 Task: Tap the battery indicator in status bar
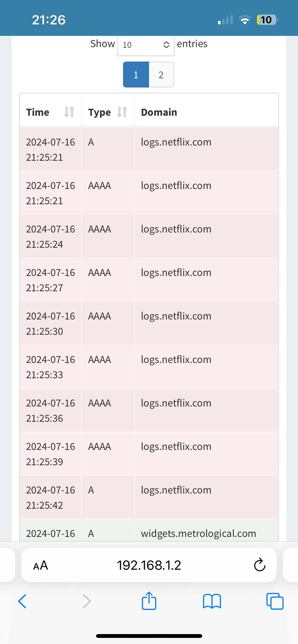[x=267, y=20]
